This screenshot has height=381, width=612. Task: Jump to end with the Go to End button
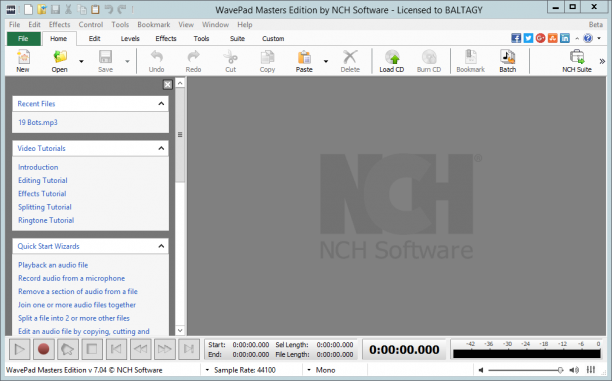click(x=189, y=349)
